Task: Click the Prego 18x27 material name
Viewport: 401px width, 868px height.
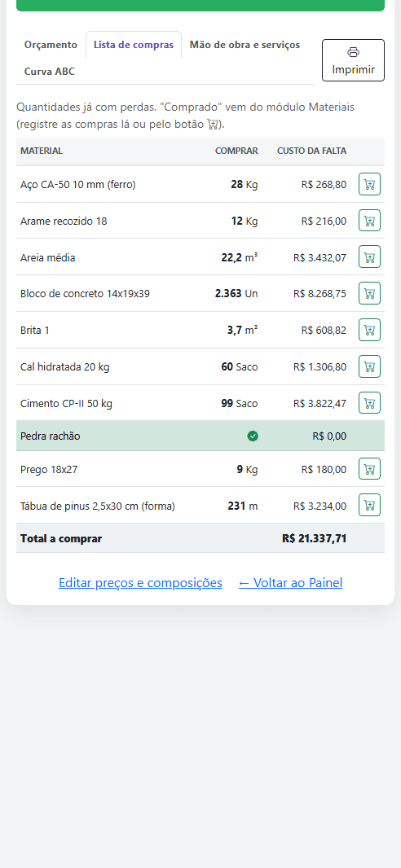Action: pyautogui.click(x=49, y=470)
